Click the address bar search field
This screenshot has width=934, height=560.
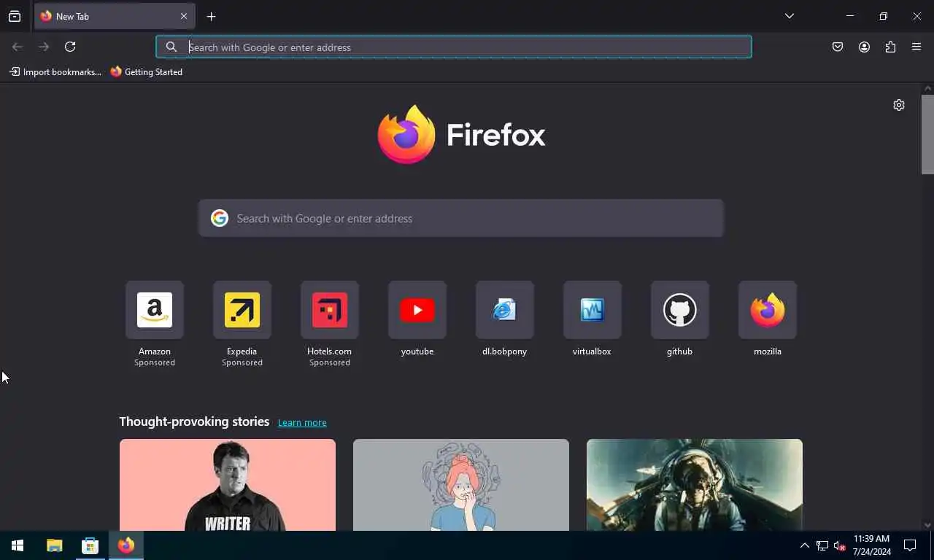point(454,47)
